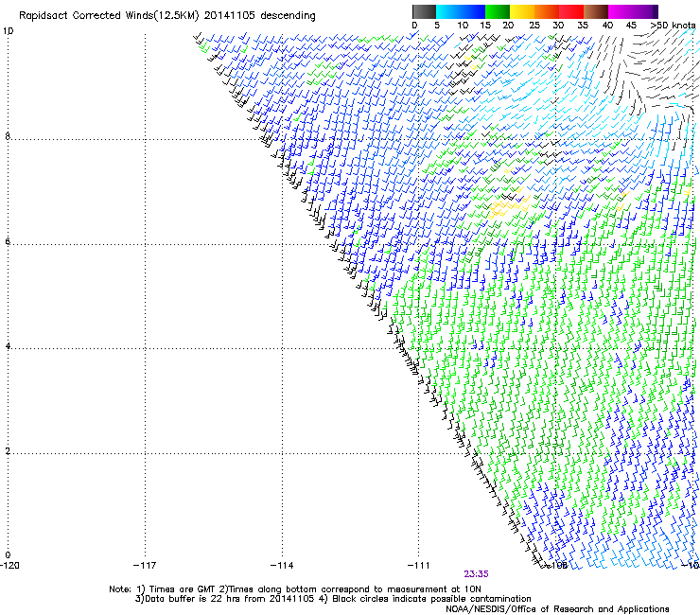Click the '20141105 descending' date text in title
The height and width of the screenshot is (615, 700).
point(259,16)
